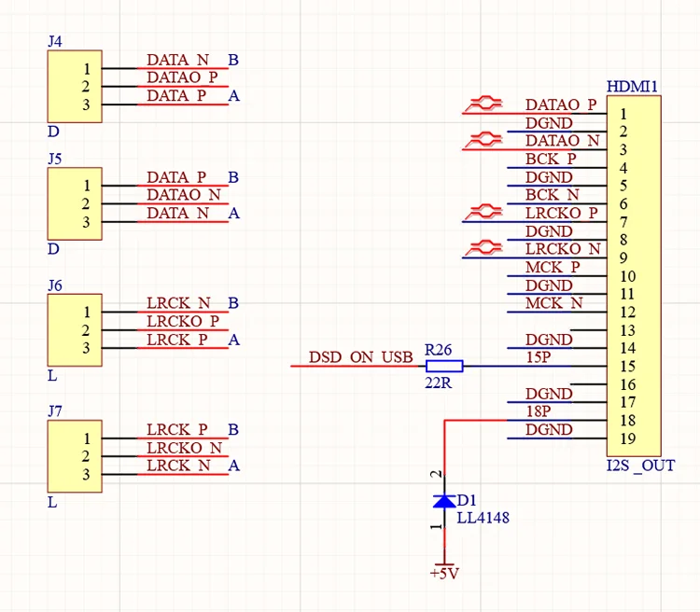
Task: Click the BCK_N net label on HDMI1
Action: [553, 195]
